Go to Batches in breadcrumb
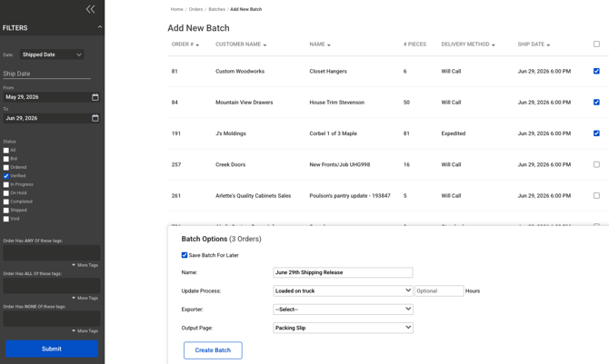 [x=216, y=9]
